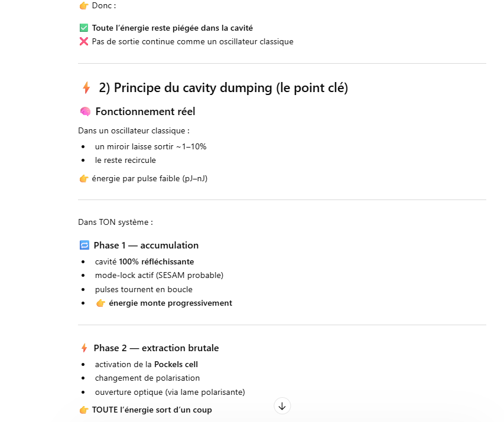This screenshot has height=422, width=504.
Task: Click bullet mode-lock actif (SESAM probable)
Action: tap(159, 275)
